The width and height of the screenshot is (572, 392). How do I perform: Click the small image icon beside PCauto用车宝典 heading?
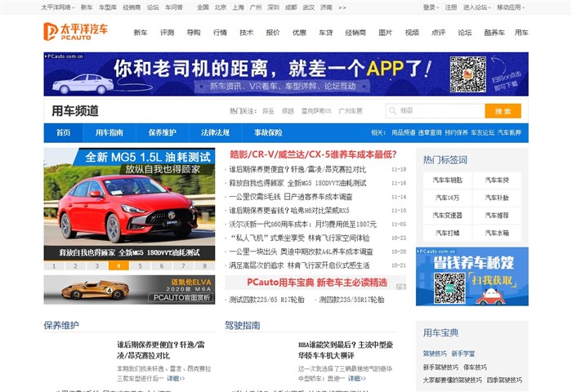401,287
